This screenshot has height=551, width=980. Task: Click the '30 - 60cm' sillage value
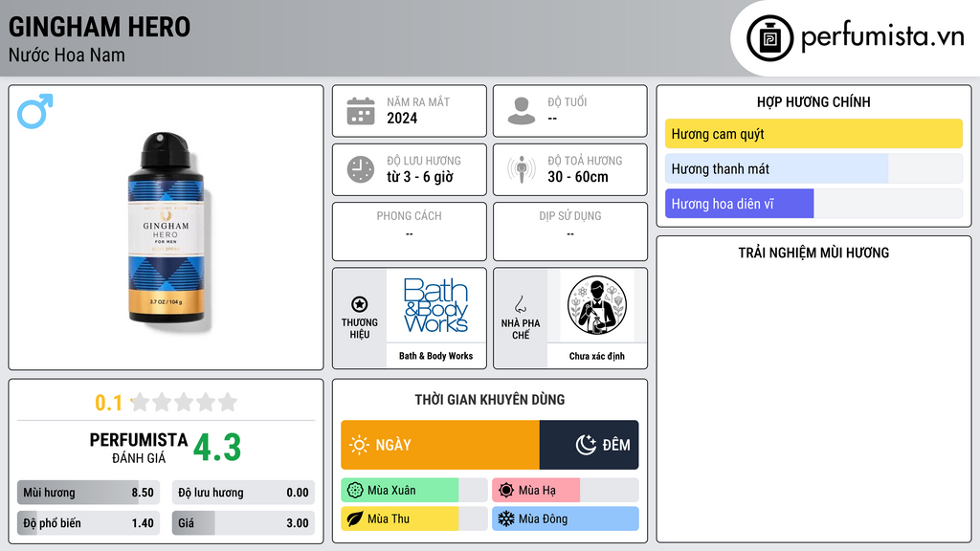pyautogui.click(x=578, y=177)
